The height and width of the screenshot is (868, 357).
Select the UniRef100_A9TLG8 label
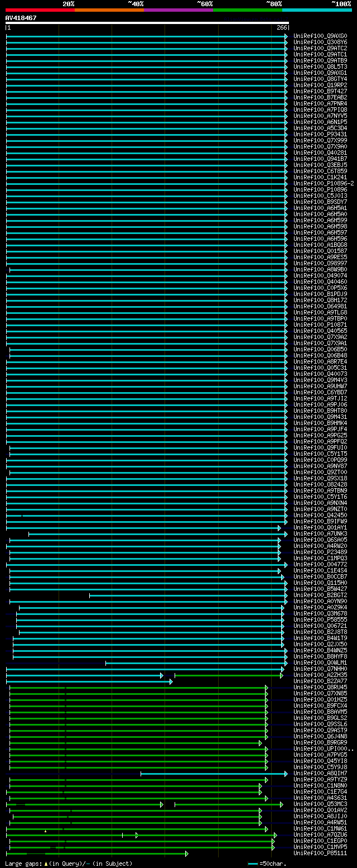[x=320, y=312]
